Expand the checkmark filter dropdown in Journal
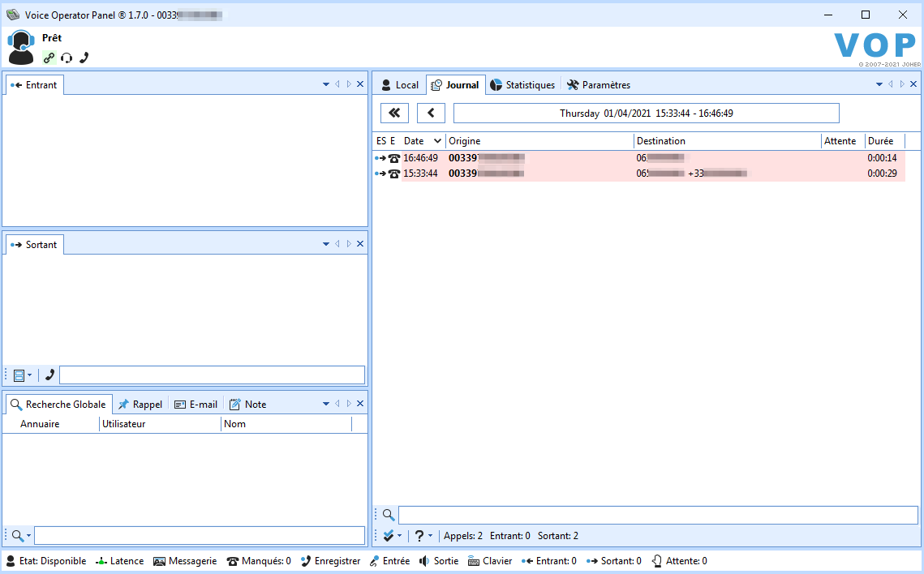 (393, 536)
